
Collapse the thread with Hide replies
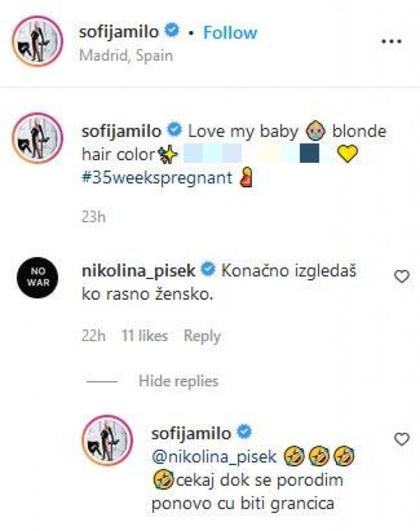coord(178,381)
